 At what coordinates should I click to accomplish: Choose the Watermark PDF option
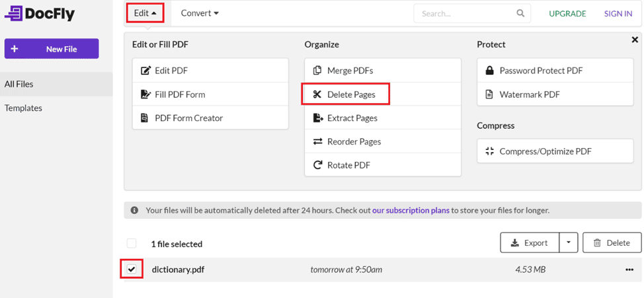click(555, 94)
